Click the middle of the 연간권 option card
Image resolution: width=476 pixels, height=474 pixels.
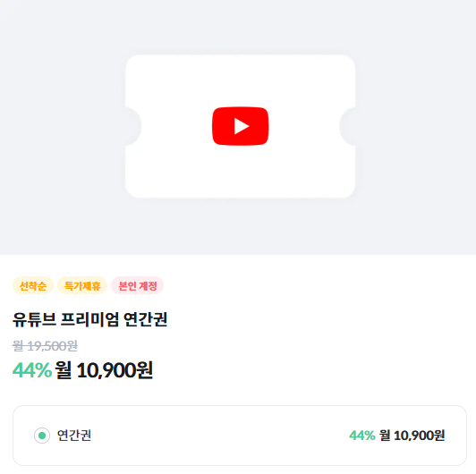click(240, 436)
